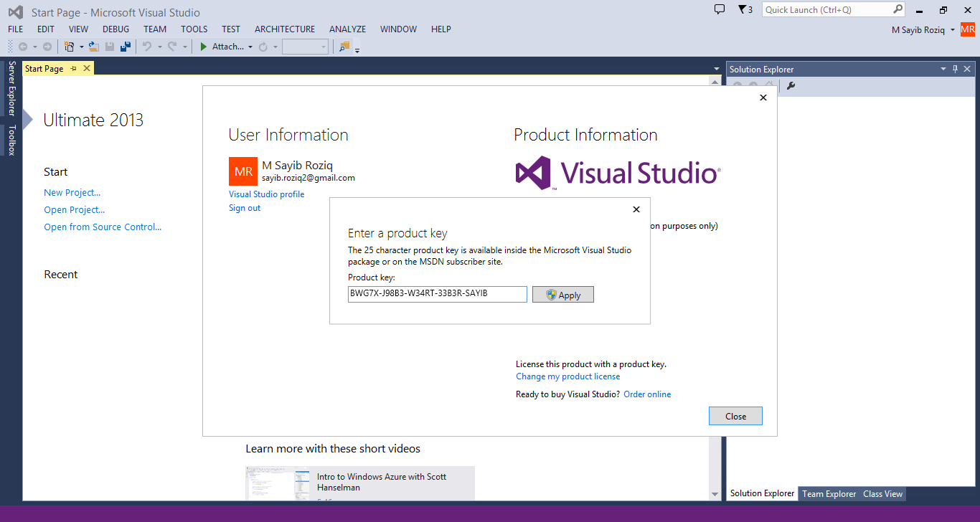Click the Order online link

coord(648,394)
